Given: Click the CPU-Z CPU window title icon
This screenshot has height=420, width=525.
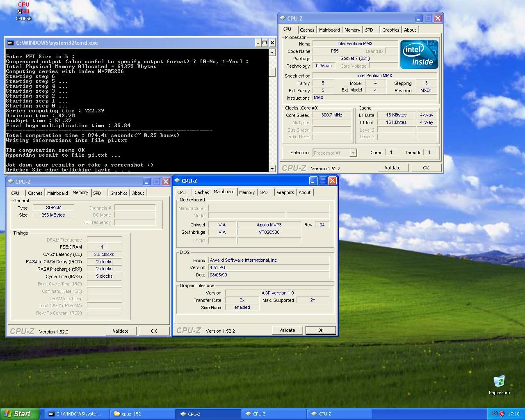Looking at the screenshot, I should [283, 18].
